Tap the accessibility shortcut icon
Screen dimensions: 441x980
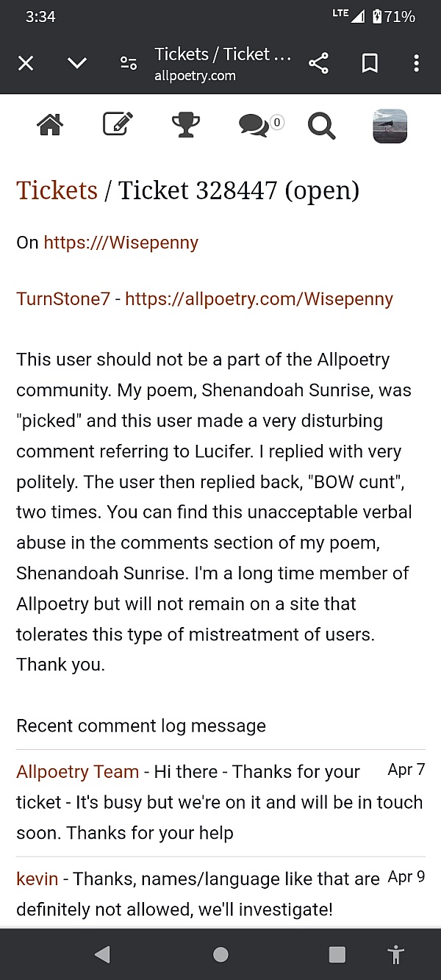pyautogui.click(x=396, y=954)
